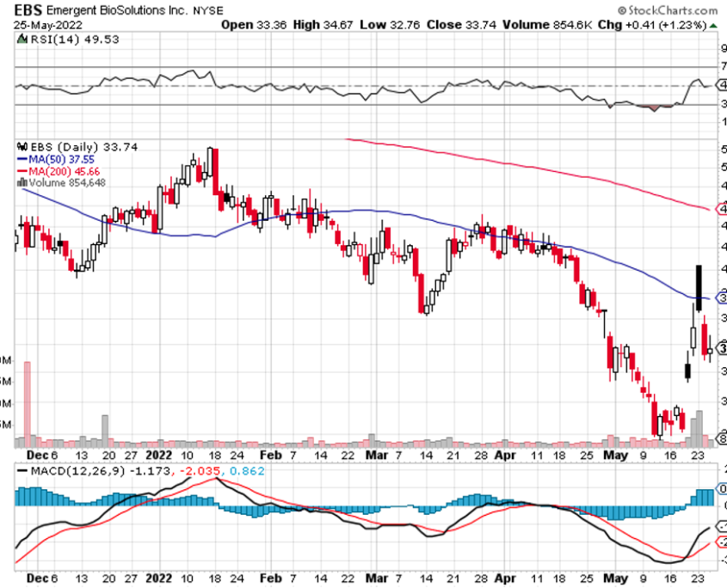Click the blue MA(50) legend line swatch
The width and height of the screenshot is (727, 588).
pos(23,159)
